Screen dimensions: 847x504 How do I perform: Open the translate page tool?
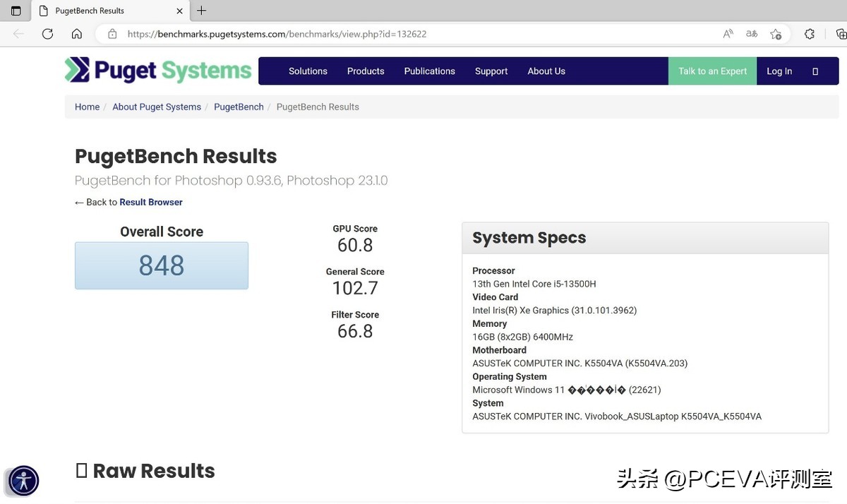[751, 33]
